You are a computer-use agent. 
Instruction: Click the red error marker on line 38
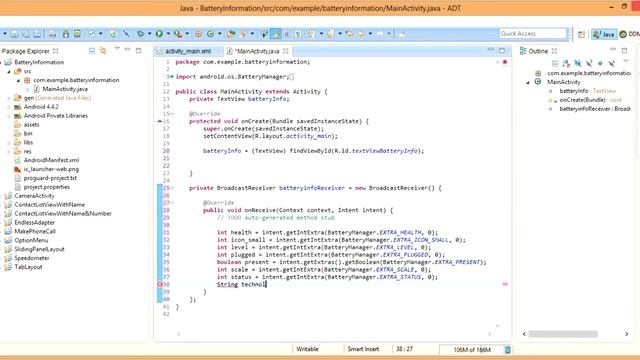[x=160, y=284]
